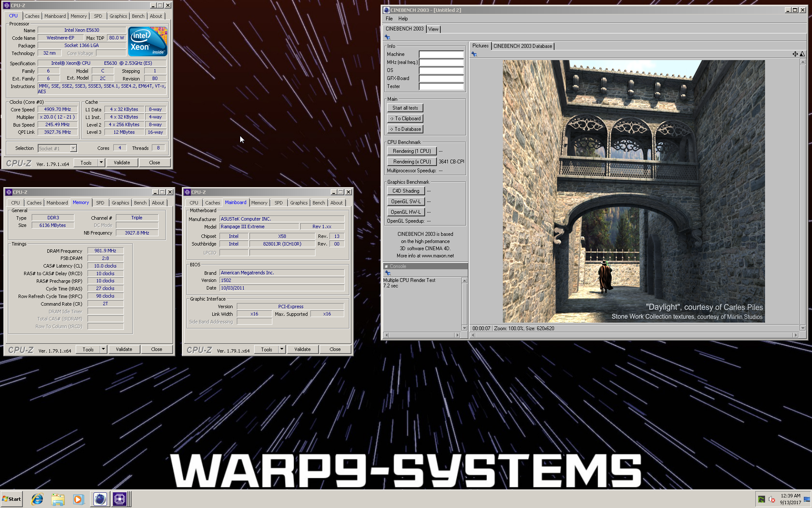Click Console scrollbar up arrow

click(x=464, y=281)
